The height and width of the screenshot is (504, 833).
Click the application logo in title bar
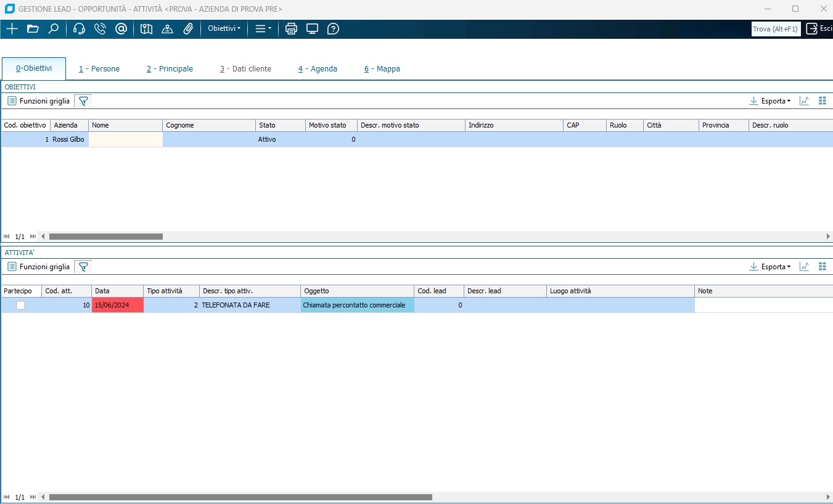(x=9, y=9)
